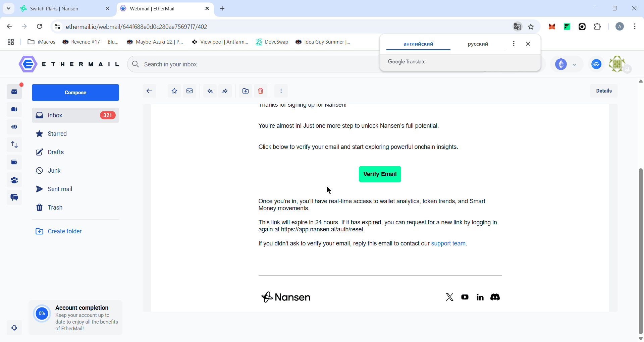This screenshot has width=644, height=342.
Task: Mark email as unread envelope icon
Action: 190,91
